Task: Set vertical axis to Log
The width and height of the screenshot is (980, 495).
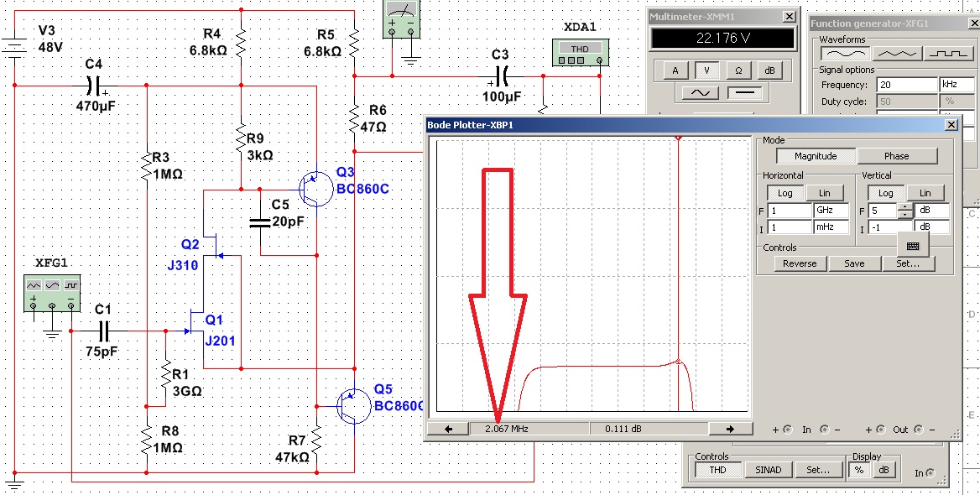Action: (x=886, y=193)
